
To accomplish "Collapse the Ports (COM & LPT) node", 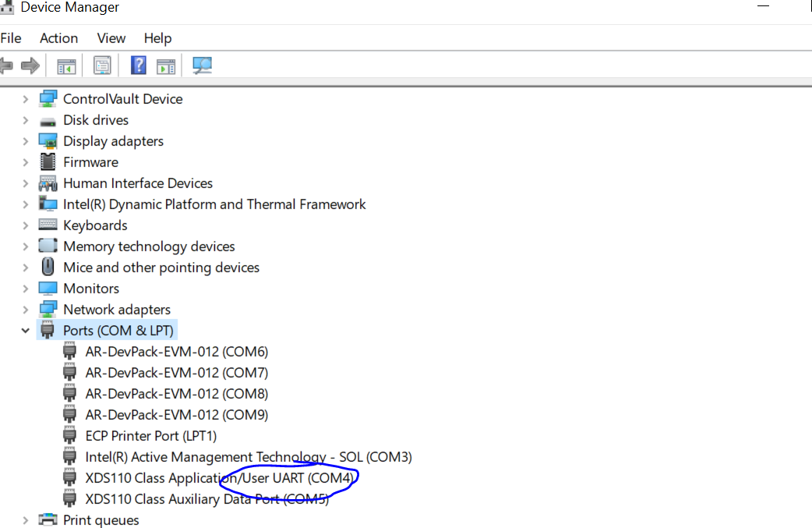I will point(26,331).
